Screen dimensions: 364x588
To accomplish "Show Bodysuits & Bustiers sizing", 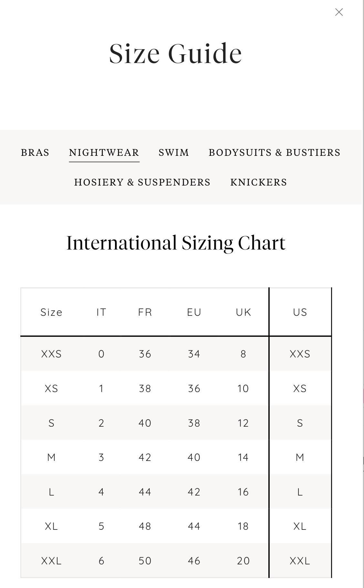I will pos(275,153).
